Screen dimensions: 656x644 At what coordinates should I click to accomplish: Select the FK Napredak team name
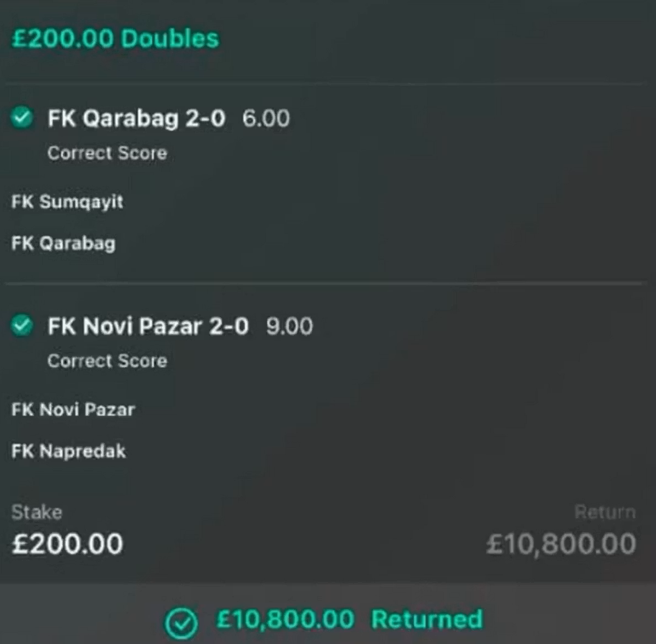click(x=69, y=451)
